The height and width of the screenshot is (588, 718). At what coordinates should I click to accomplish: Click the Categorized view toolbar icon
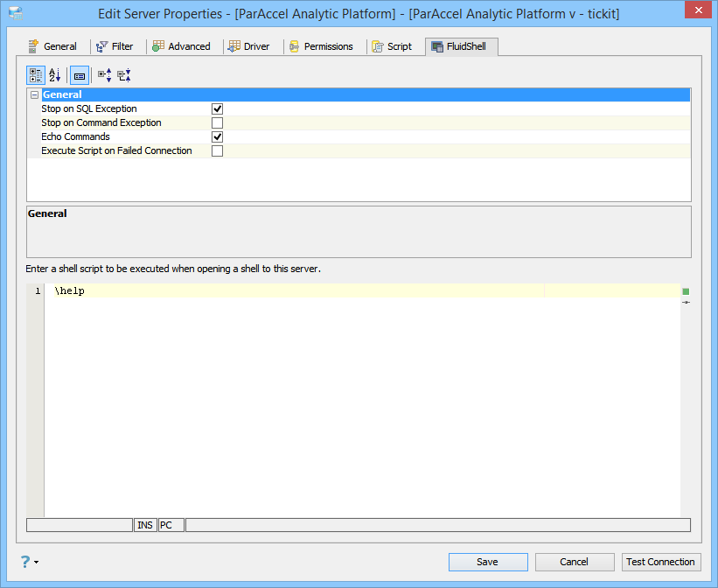[x=35, y=75]
